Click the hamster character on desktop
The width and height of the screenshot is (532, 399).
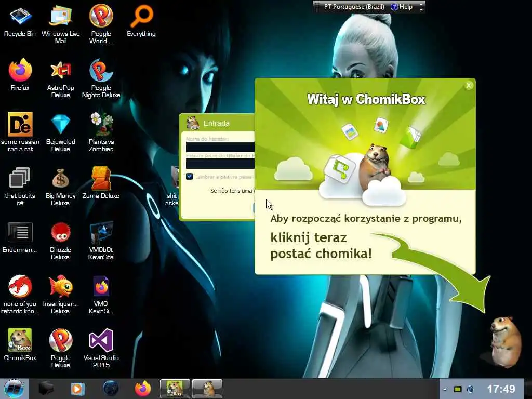tap(505, 342)
